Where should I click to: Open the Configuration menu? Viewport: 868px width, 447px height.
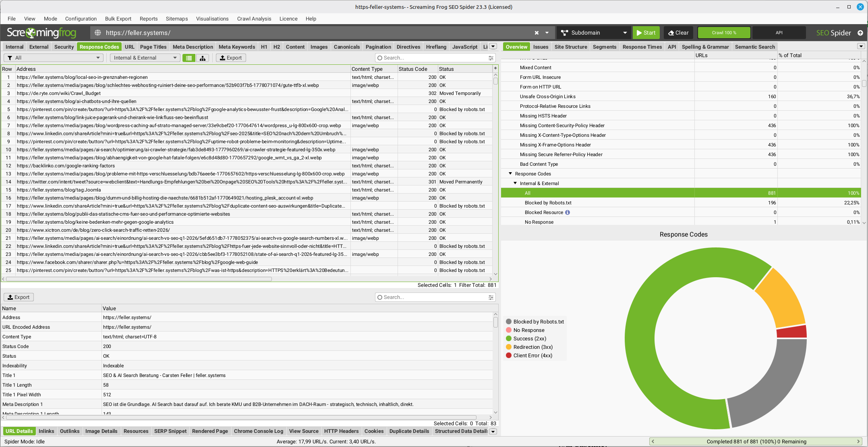pos(81,19)
